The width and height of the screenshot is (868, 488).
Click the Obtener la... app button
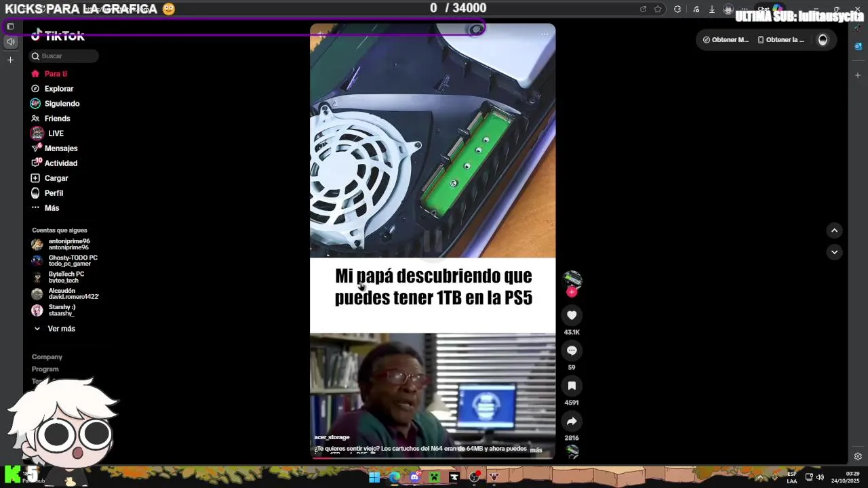[781, 40]
